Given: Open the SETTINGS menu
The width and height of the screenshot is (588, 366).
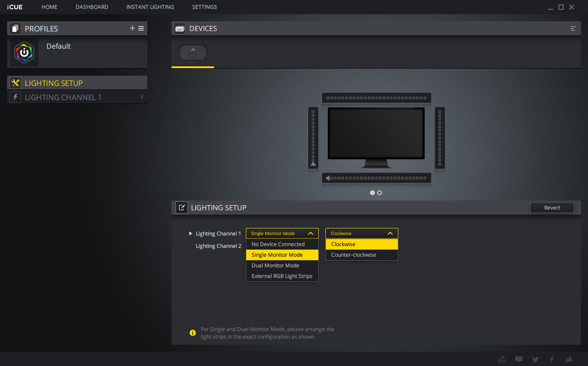Looking at the screenshot, I should (205, 7).
